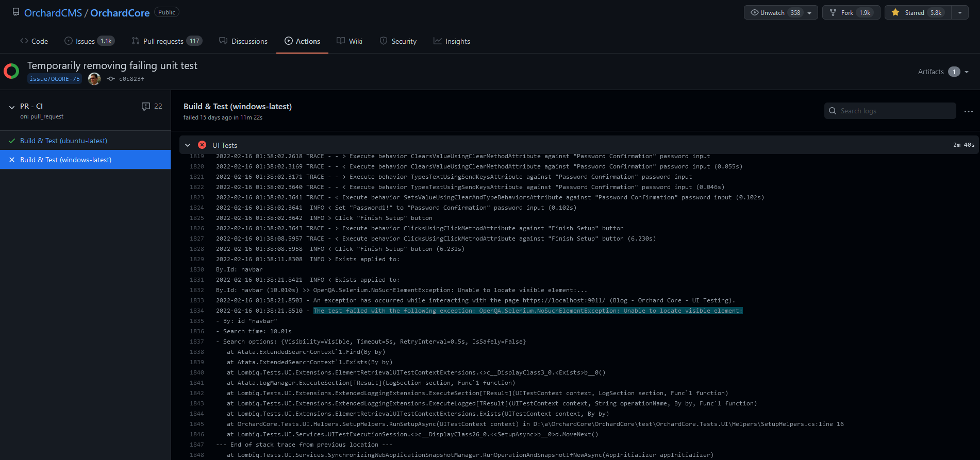Collapse the UI Tests step
Screen dimensions: 980x460
(x=188, y=145)
